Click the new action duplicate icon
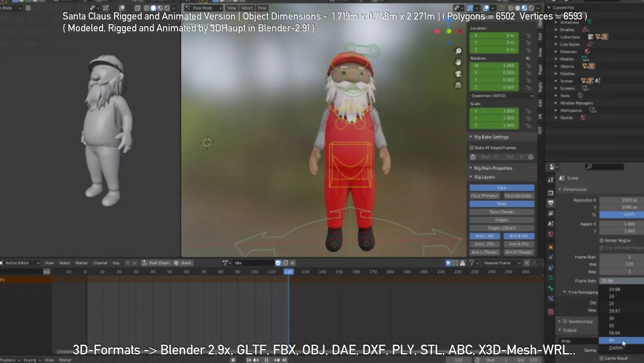This screenshot has width=644, height=363. (x=285, y=263)
